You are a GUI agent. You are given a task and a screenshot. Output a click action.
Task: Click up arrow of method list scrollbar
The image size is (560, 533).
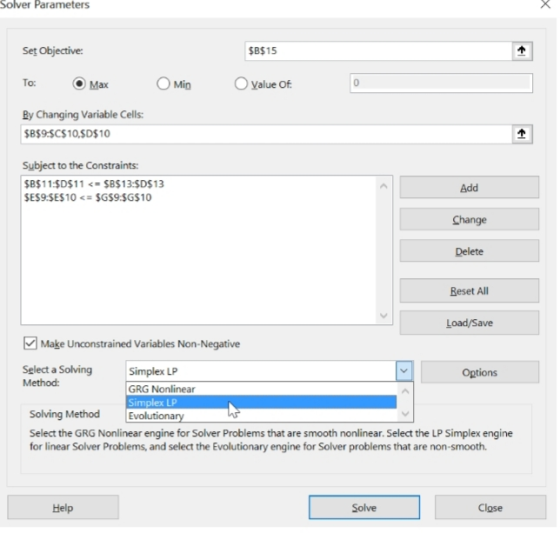405,391
